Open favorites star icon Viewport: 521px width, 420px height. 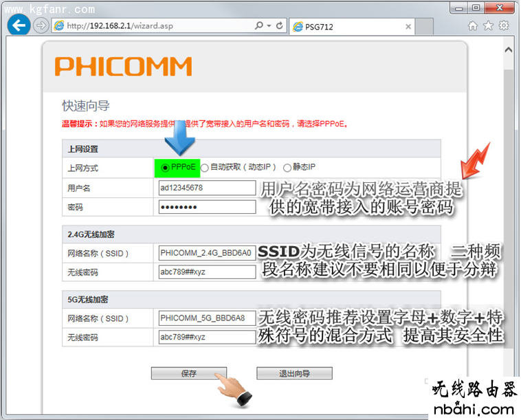488,25
